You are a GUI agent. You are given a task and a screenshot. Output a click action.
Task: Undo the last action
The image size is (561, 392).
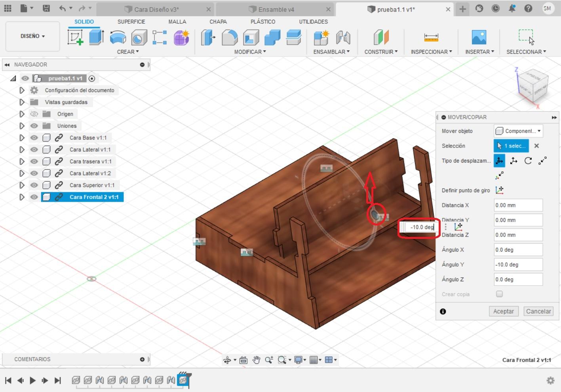click(x=63, y=8)
